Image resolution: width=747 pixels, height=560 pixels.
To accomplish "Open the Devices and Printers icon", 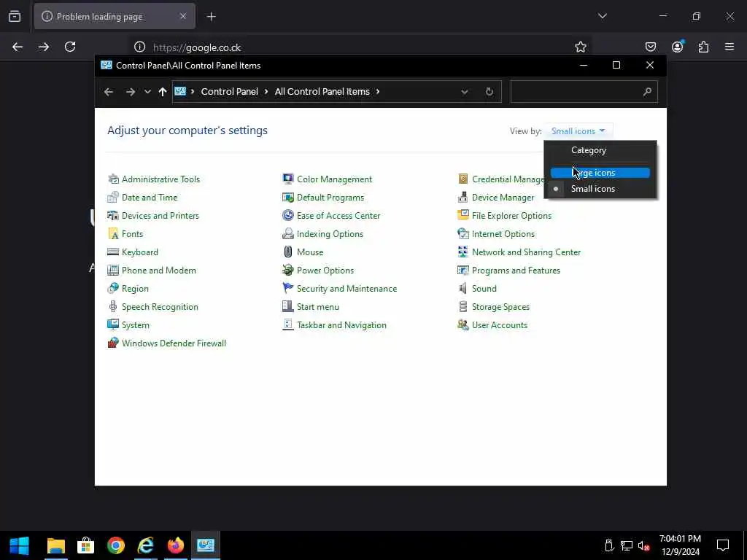I will click(113, 215).
